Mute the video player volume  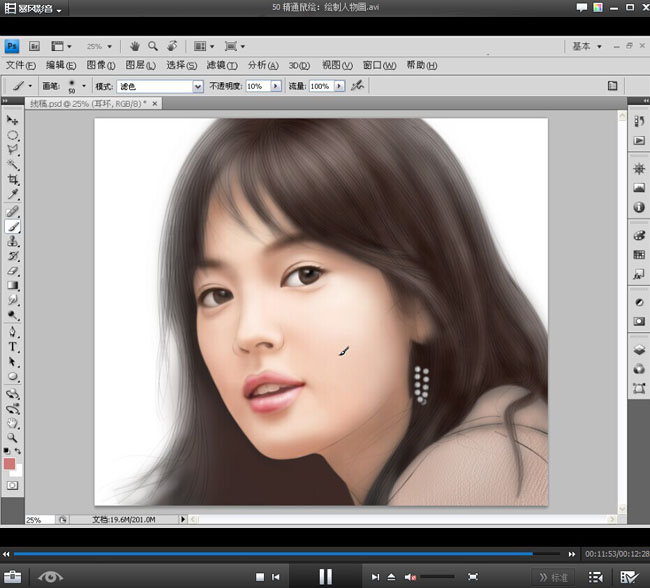point(410,577)
